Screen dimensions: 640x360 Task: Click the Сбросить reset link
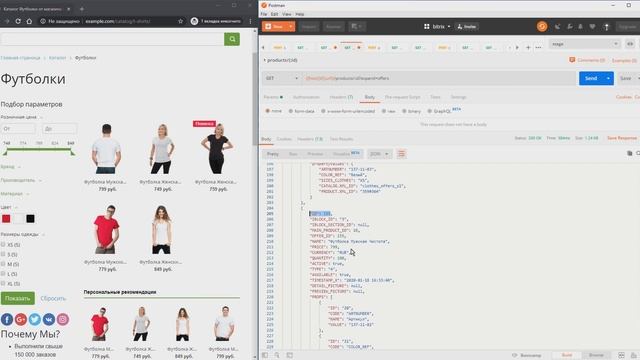tap(53, 298)
